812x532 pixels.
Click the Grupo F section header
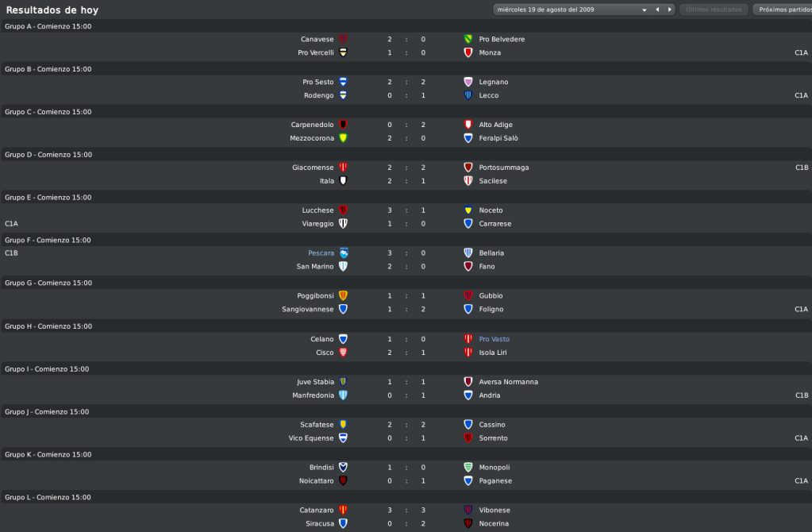pos(406,241)
